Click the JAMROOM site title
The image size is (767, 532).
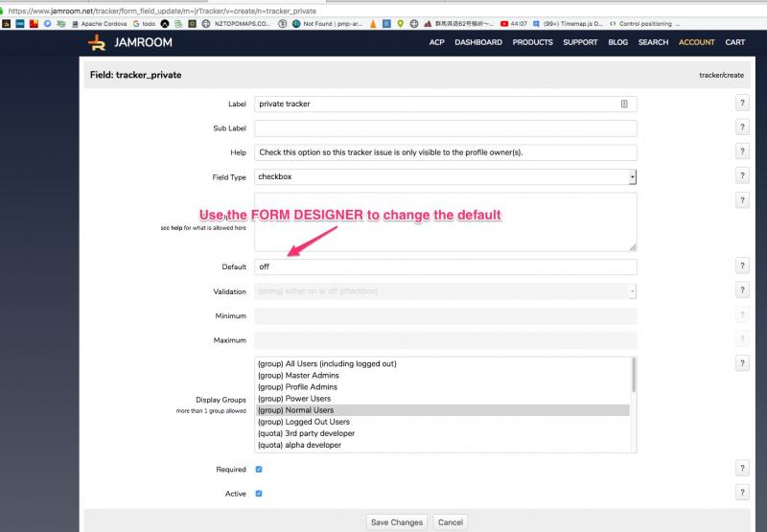coord(143,42)
